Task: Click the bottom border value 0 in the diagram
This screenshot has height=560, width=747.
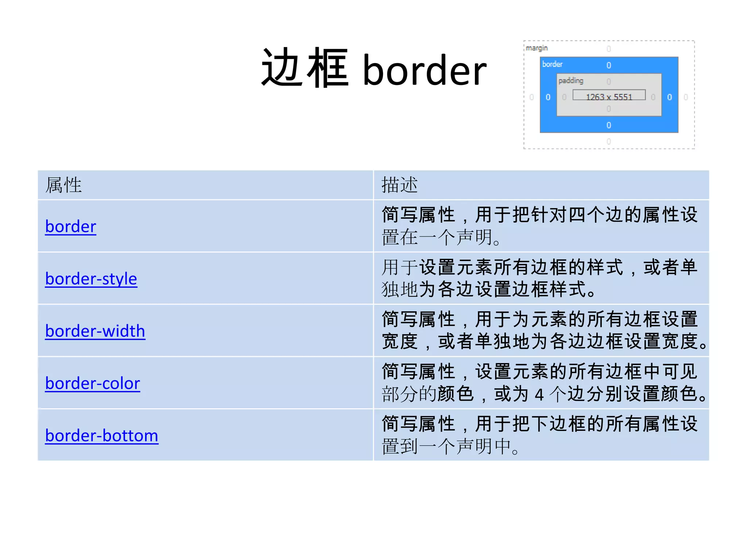Action: pos(609,125)
